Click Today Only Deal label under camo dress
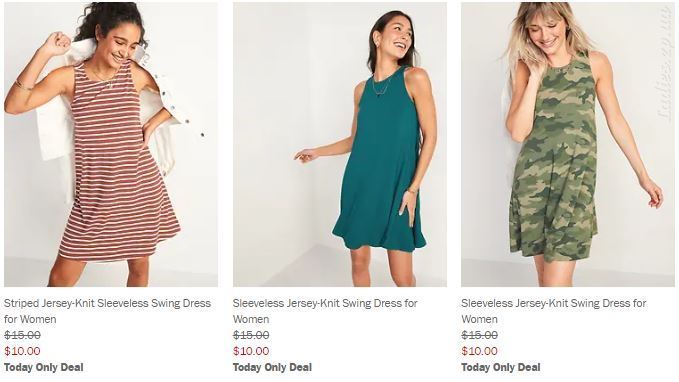The width and height of the screenshot is (679, 382). 501,367
